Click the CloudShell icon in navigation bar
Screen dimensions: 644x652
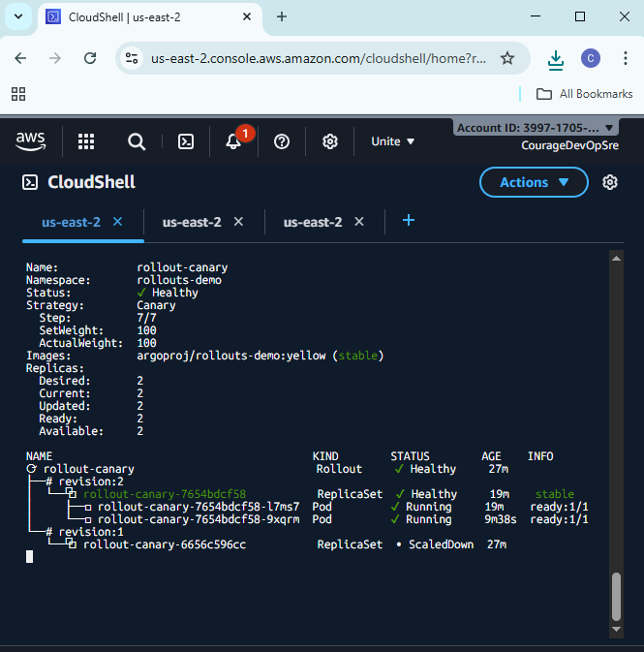[x=186, y=141]
